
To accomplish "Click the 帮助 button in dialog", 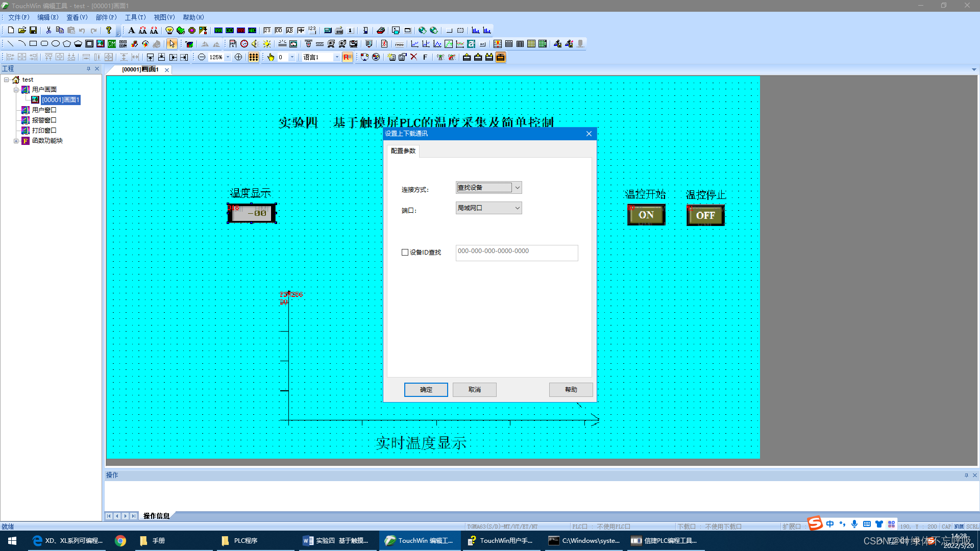I will pos(571,390).
